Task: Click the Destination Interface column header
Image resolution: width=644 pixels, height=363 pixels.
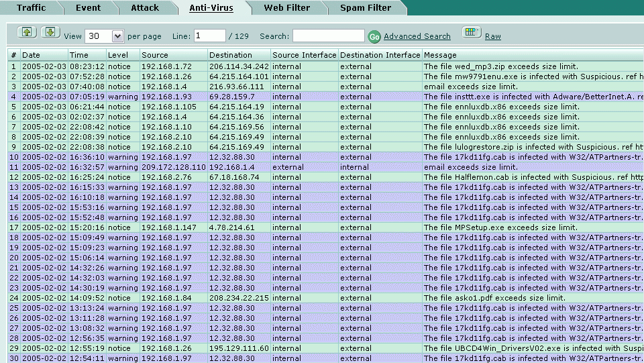Action: pyautogui.click(x=380, y=55)
